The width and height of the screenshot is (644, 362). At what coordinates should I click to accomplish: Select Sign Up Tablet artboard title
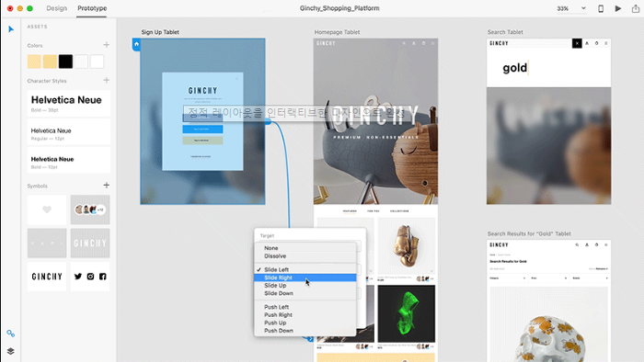coord(160,32)
